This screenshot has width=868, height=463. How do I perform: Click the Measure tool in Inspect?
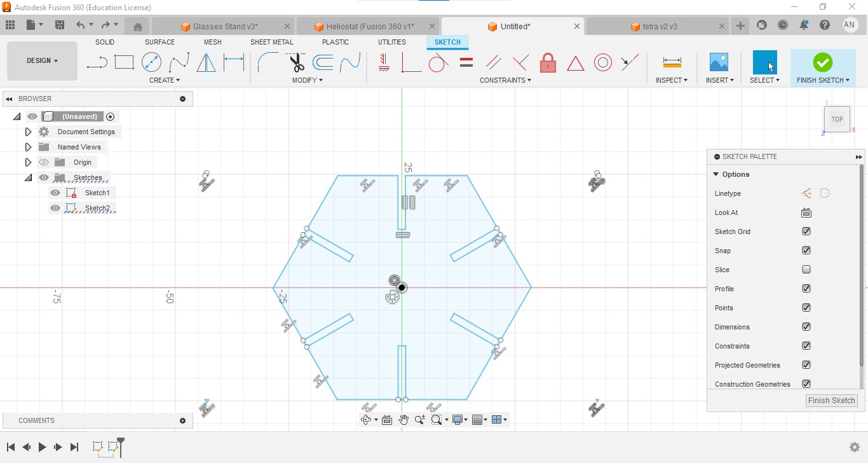(x=672, y=62)
